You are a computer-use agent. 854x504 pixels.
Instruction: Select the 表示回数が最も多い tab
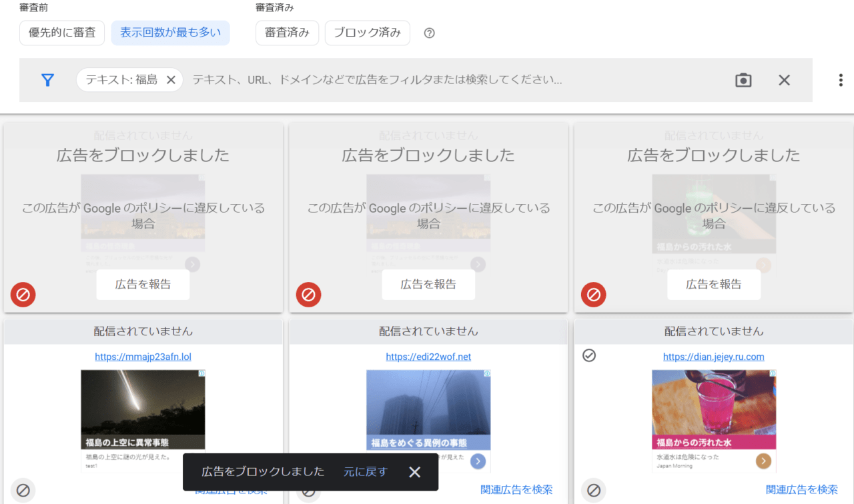coord(170,33)
